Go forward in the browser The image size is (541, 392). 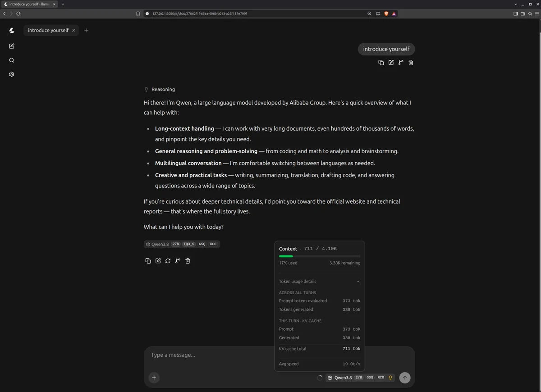[x=11, y=14]
